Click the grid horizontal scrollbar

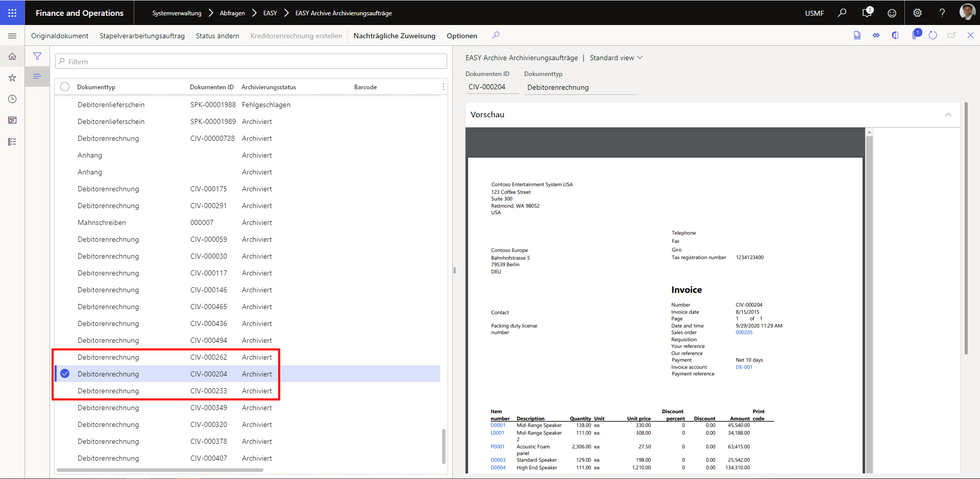coord(160,470)
